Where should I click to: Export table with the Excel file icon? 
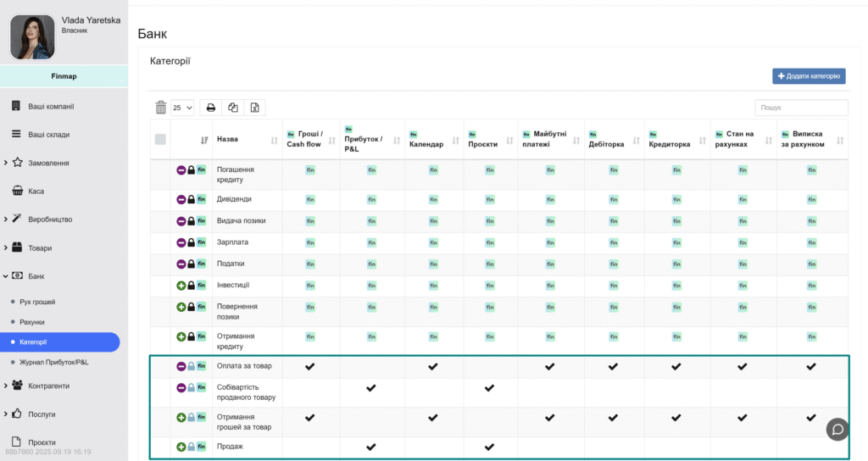[x=254, y=108]
